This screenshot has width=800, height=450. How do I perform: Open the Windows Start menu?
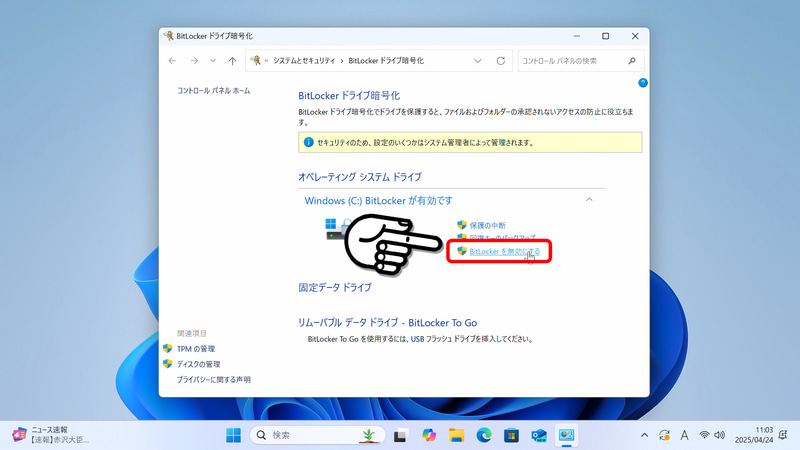(x=234, y=435)
